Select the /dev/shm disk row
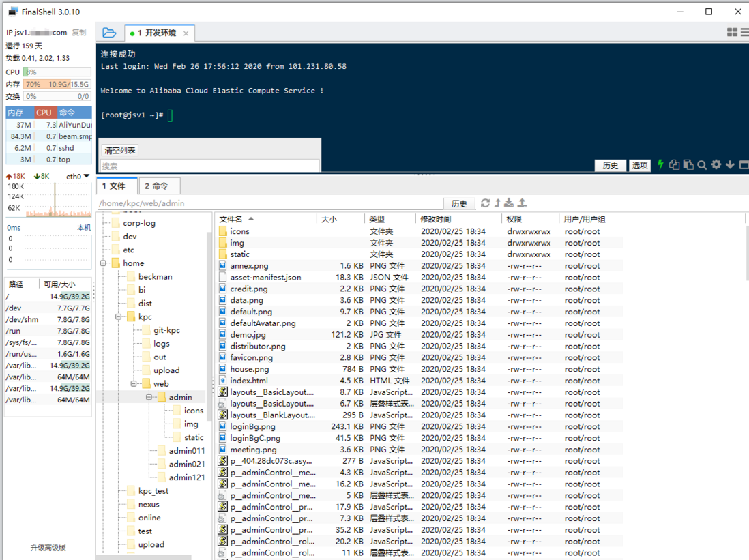Viewport: 749px width, 560px height. coord(48,319)
